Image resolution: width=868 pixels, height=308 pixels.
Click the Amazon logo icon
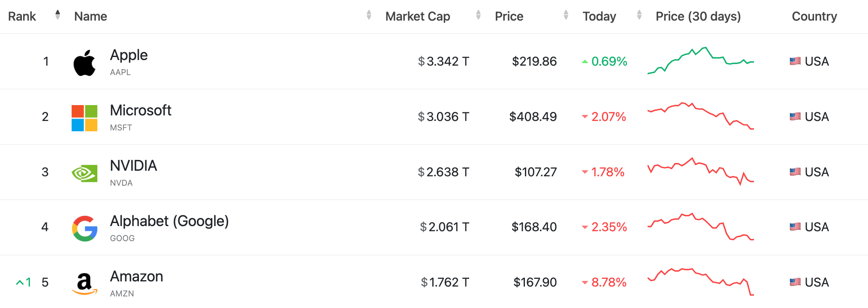coord(84,284)
